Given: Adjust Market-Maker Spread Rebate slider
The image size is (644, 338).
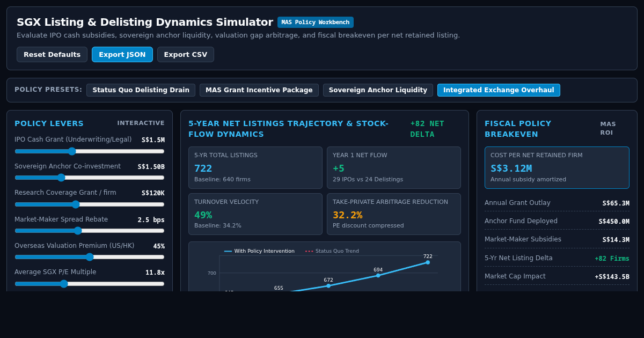Looking at the screenshot, I should click(x=90, y=231).
